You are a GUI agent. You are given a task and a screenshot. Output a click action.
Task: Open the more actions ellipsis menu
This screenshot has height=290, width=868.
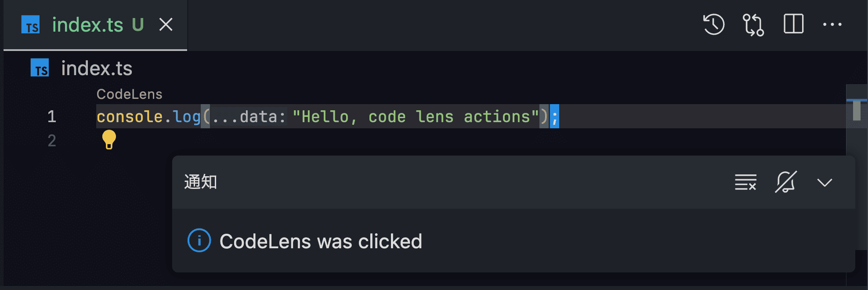tap(832, 25)
